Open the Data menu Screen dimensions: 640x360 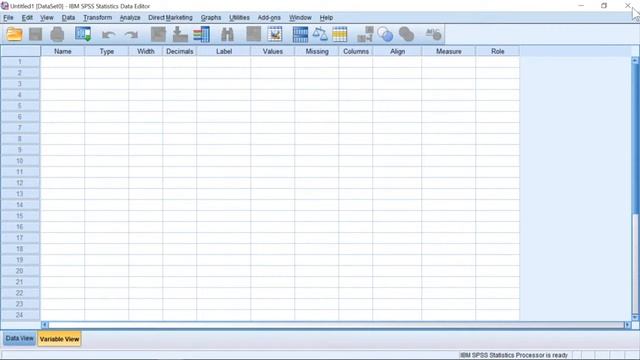pyautogui.click(x=69, y=18)
